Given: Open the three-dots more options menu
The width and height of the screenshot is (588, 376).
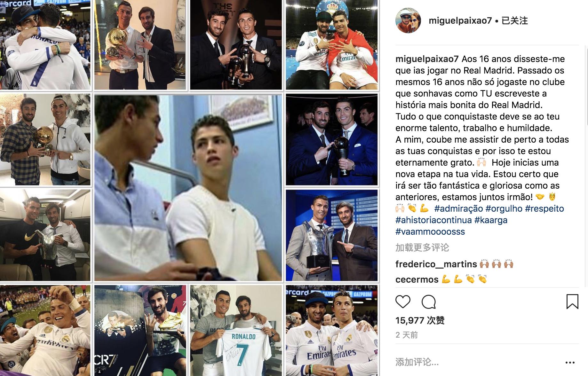Looking at the screenshot, I should (x=570, y=362).
